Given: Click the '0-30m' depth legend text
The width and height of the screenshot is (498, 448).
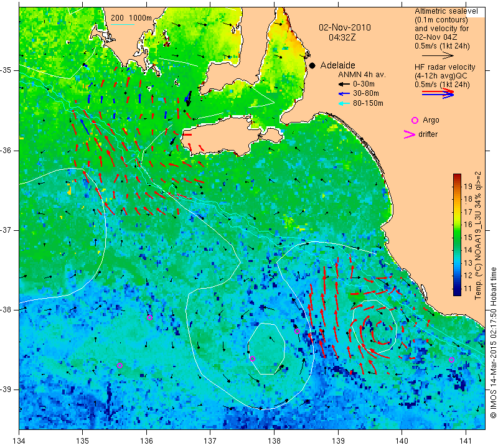Looking at the screenshot, I should (364, 84).
